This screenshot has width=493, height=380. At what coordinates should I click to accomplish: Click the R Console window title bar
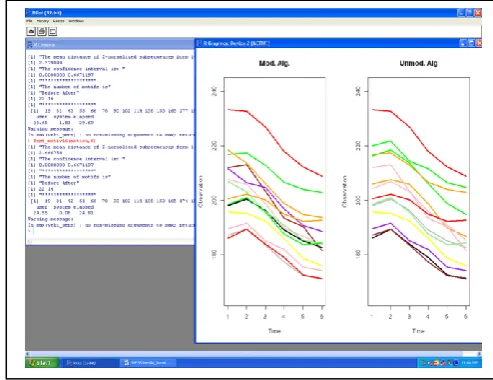tap(110, 44)
